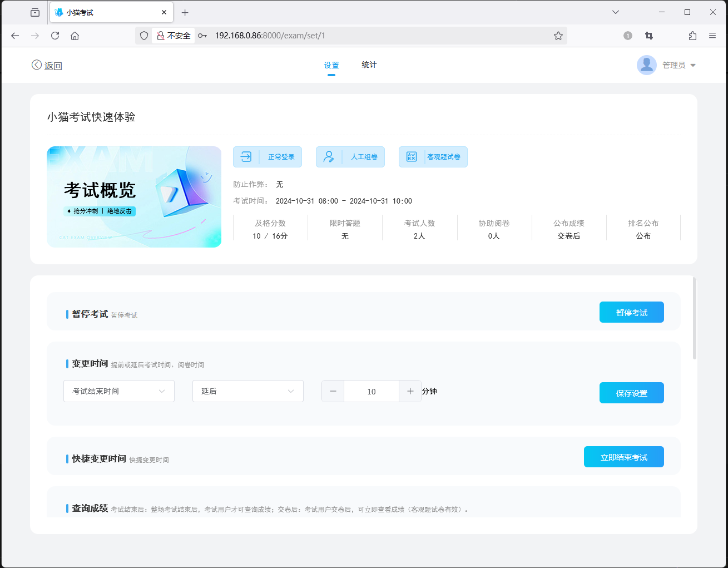
Task: Open the Firefox hamburger menu
Action: coord(712,36)
